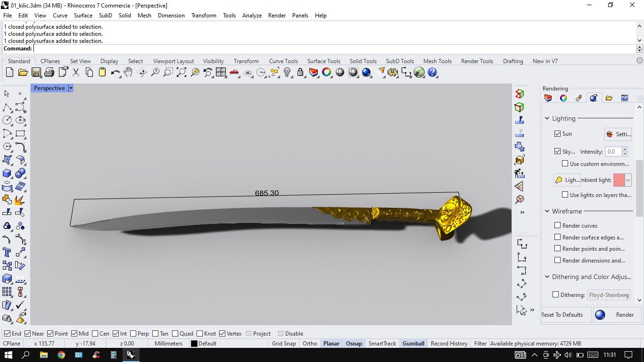
Task: Select the Pan view hand icon
Action: 128,72
